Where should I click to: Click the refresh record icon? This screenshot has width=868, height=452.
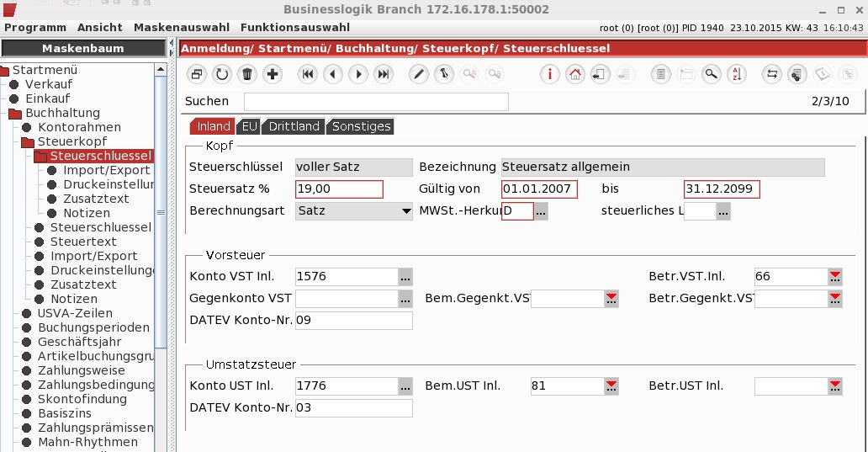pos(222,74)
